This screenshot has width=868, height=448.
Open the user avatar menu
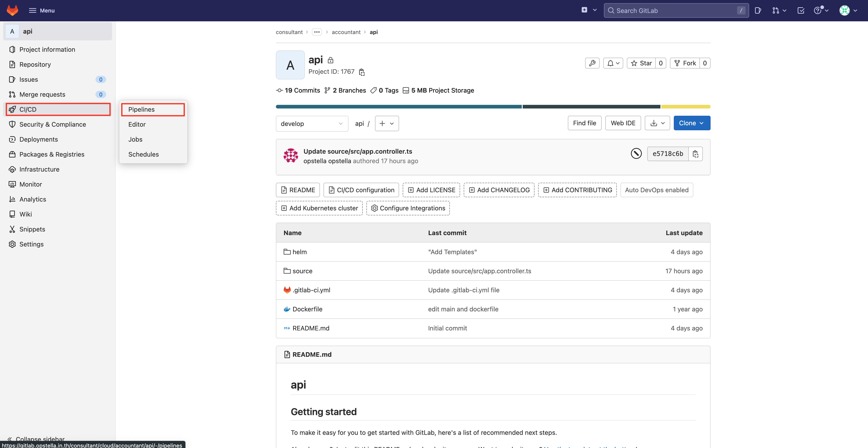click(x=848, y=10)
